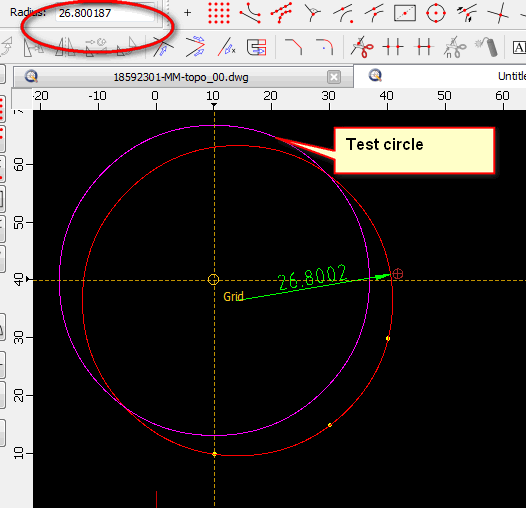526x508 pixels.
Task: Select the Explode dynamite tool
Action: point(486,46)
